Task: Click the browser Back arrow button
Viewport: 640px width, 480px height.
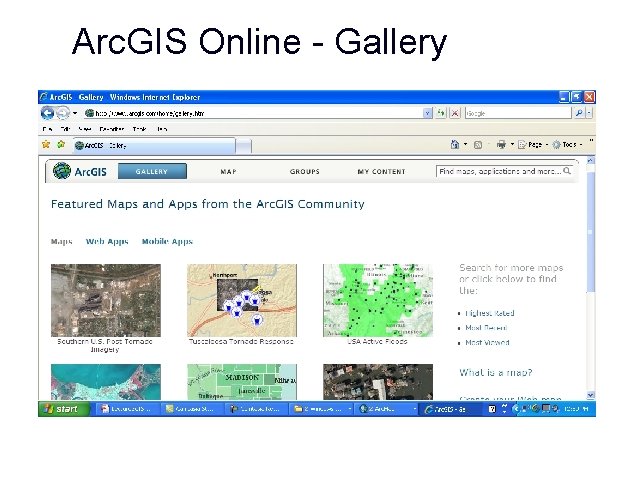Action: (x=47, y=113)
